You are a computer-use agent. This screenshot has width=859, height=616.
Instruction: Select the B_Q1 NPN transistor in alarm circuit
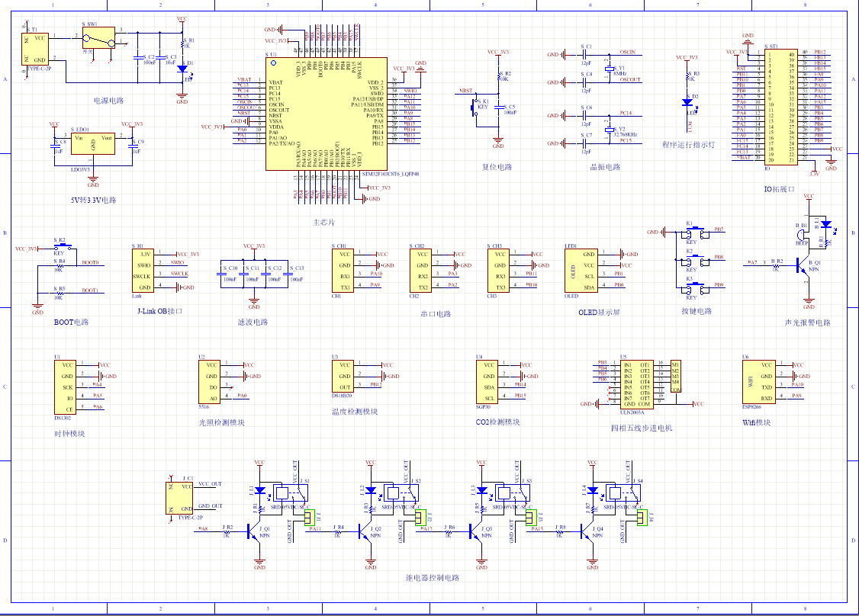pyautogui.click(x=803, y=266)
